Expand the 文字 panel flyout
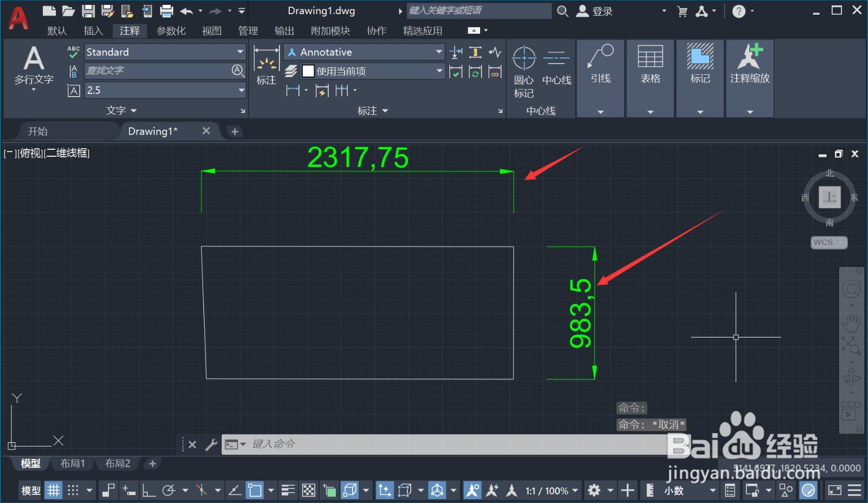Viewport: 868px width, 503px height. point(121,111)
